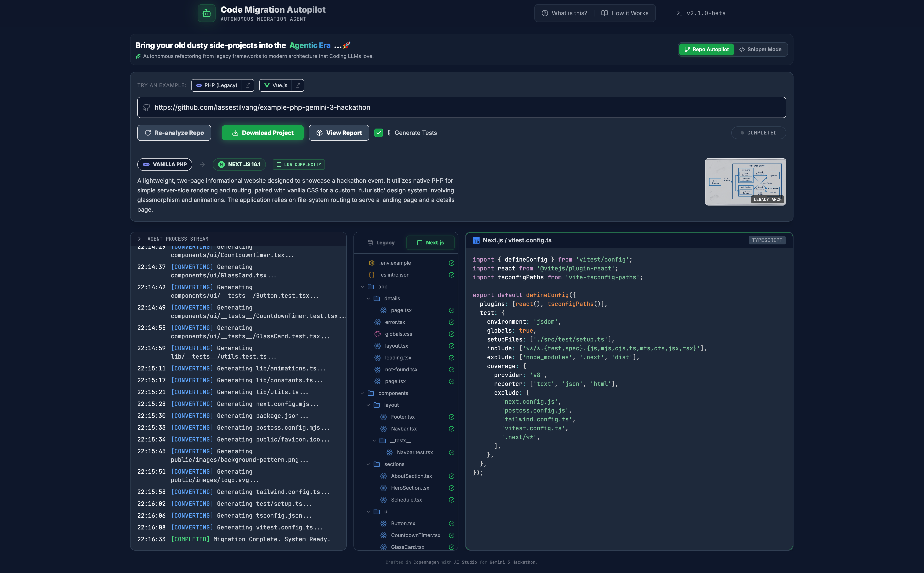The height and width of the screenshot is (573, 924).
Task: Open the View Report button
Action: click(x=339, y=133)
